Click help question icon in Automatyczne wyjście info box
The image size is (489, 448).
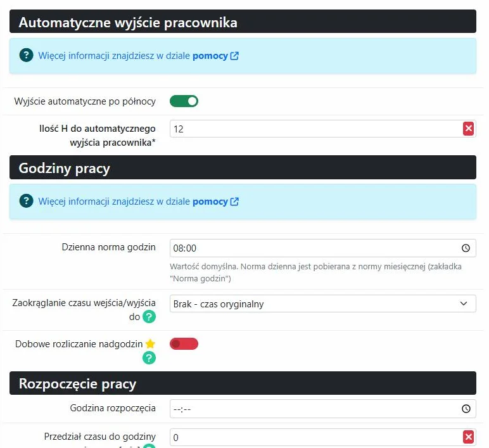26,55
